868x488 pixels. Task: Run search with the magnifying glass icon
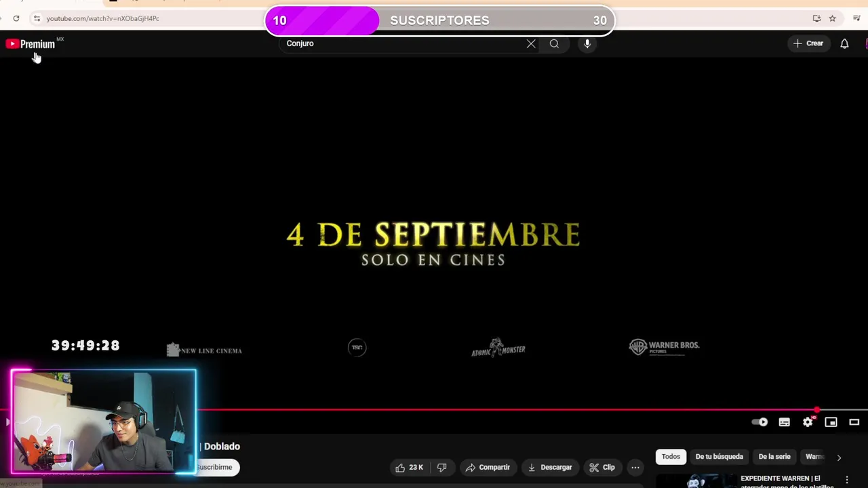coord(554,43)
